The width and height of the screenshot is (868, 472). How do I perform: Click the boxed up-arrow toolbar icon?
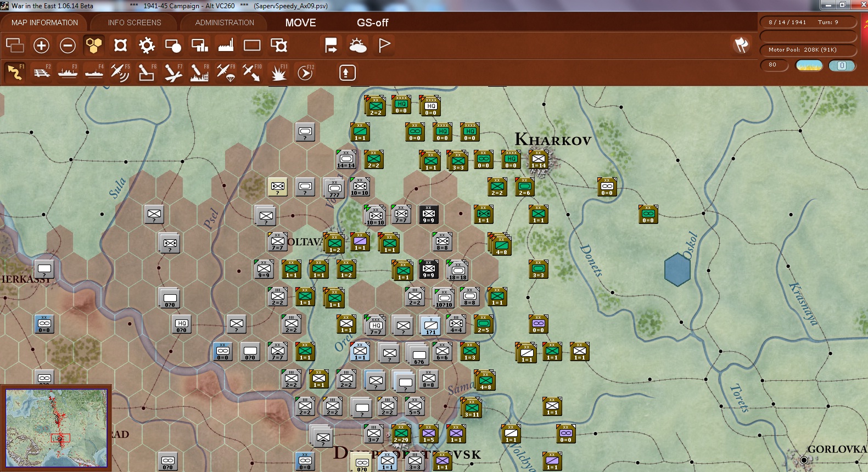[x=347, y=72]
